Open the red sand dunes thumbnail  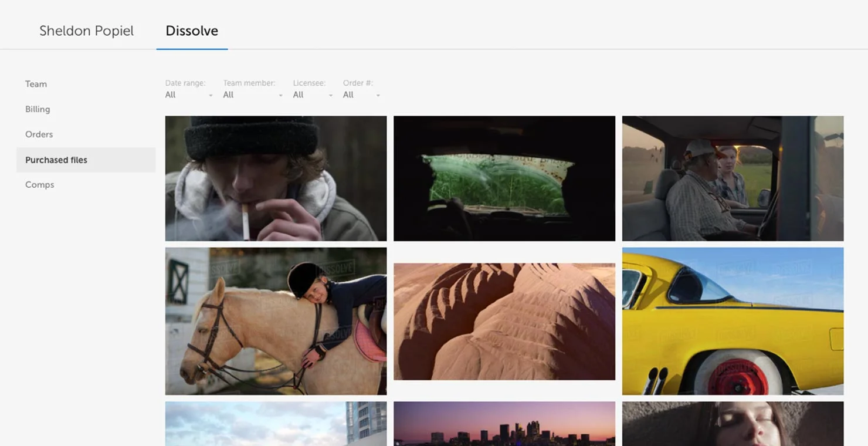click(504, 322)
